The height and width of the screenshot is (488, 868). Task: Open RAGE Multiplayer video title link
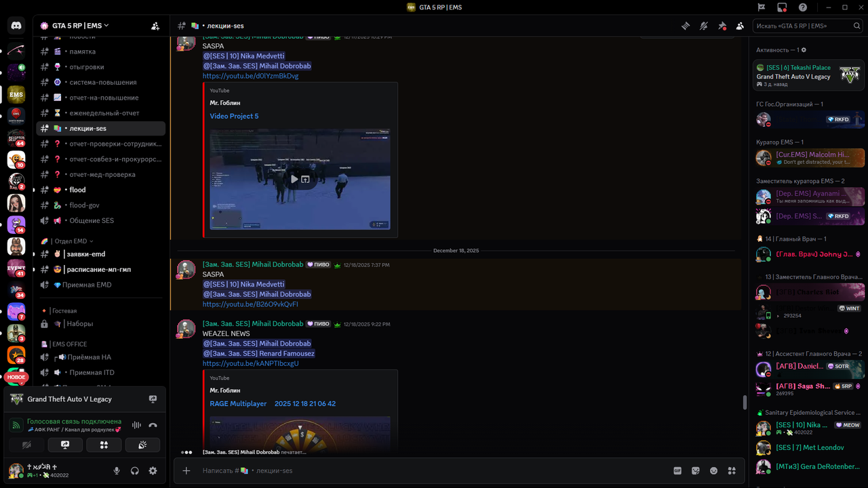click(x=273, y=404)
